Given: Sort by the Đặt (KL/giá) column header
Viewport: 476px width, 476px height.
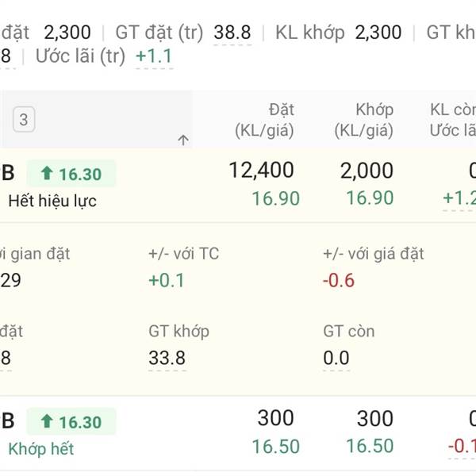Looking at the screenshot, I should click(264, 120).
